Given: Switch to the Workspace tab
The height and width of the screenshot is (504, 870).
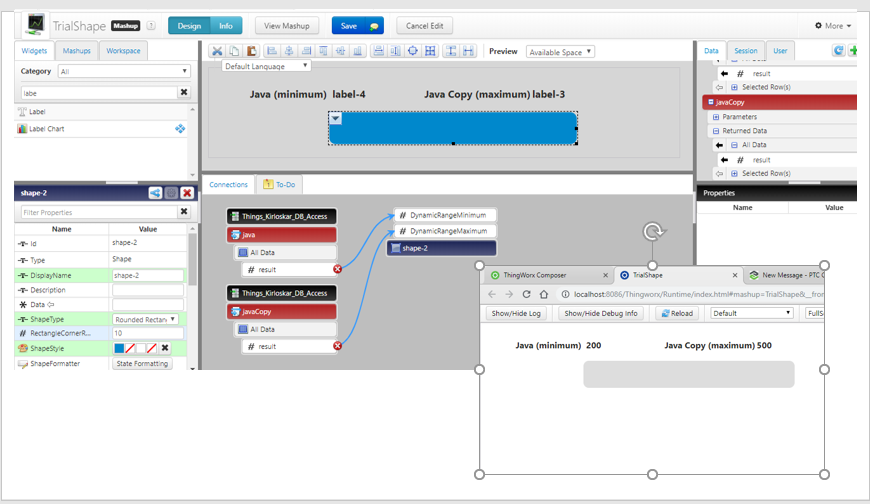Looking at the screenshot, I should [x=123, y=51].
